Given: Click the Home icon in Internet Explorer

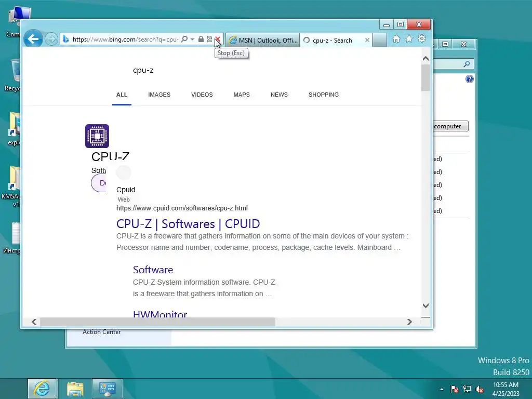Looking at the screenshot, I should 396,39.
